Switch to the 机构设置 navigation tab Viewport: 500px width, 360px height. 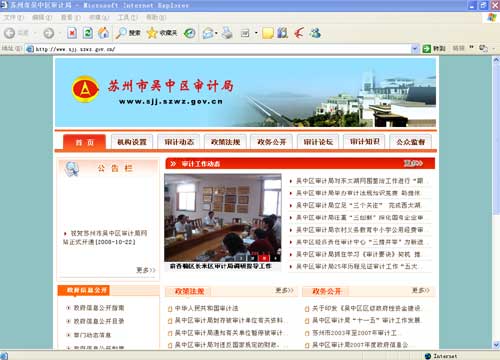pyautogui.click(x=132, y=142)
